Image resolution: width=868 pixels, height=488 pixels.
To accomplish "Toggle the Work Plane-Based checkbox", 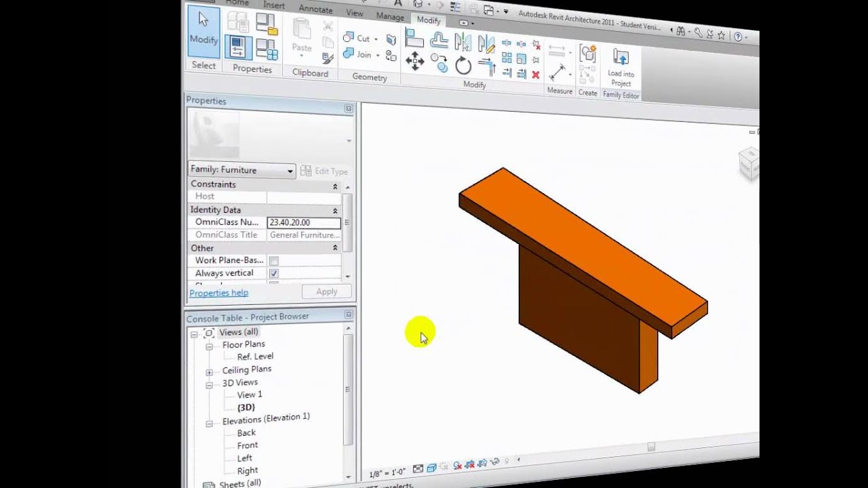I will (x=274, y=261).
